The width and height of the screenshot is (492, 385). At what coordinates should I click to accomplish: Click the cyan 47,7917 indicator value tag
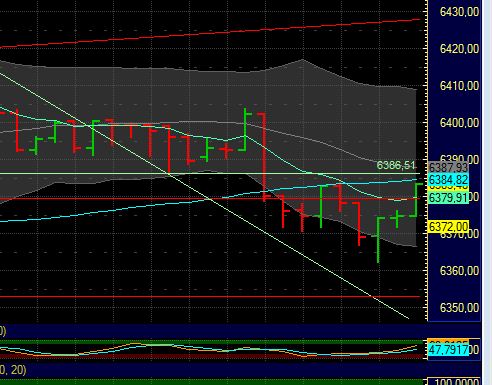point(448,350)
